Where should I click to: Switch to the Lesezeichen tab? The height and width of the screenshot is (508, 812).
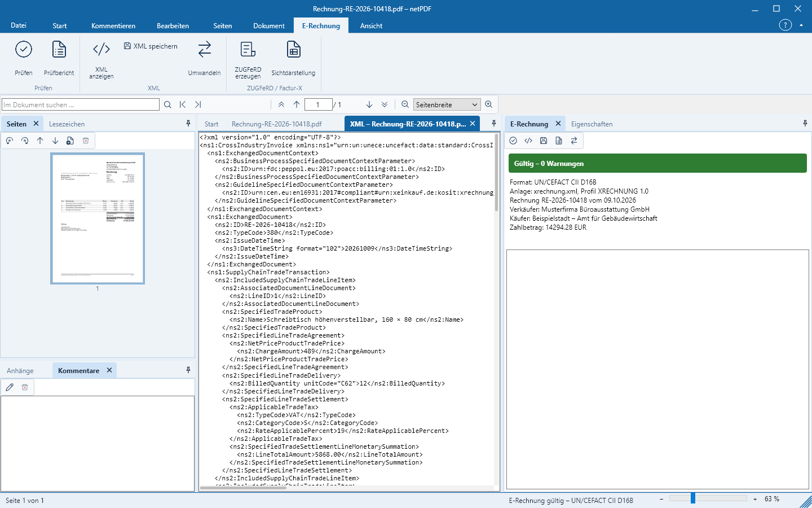tap(67, 124)
